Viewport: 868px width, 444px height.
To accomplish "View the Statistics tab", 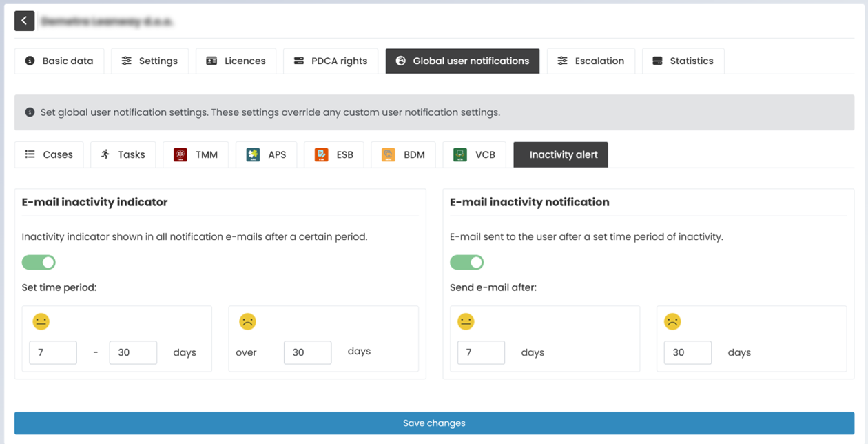I will pos(683,61).
